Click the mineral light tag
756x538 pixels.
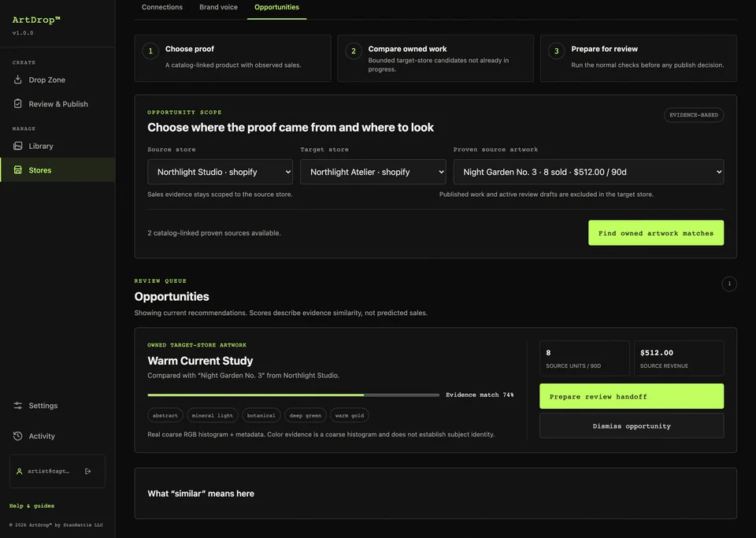point(212,415)
